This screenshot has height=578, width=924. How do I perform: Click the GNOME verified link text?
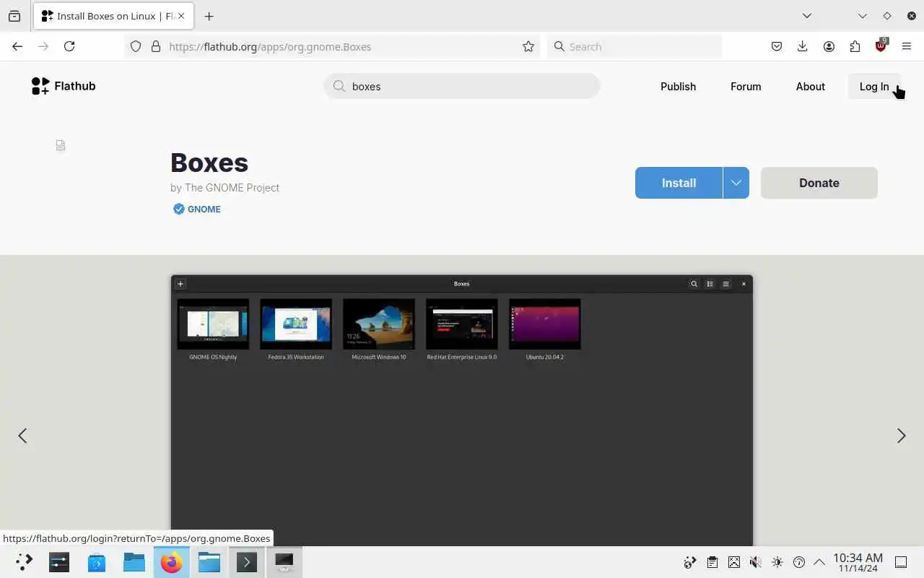pos(204,209)
